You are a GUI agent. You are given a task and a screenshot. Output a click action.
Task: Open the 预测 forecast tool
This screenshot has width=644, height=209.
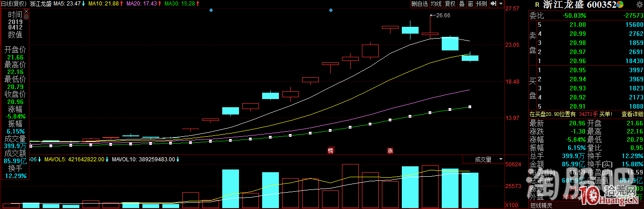pos(482,4)
